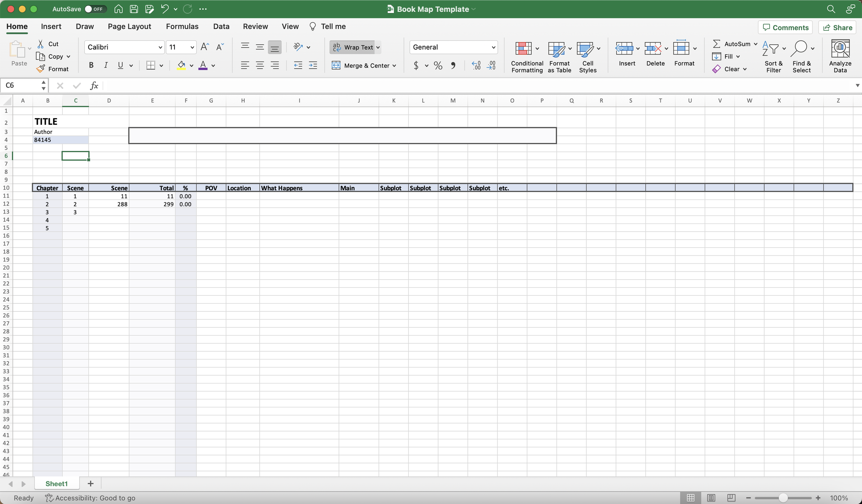Toggle the AutoSave switch

[95, 9]
